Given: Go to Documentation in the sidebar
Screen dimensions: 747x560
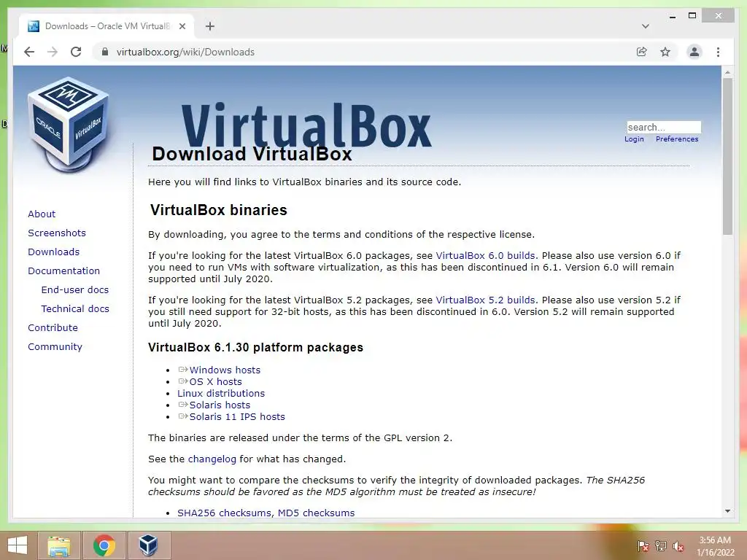Looking at the screenshot, I should point(64,271).
